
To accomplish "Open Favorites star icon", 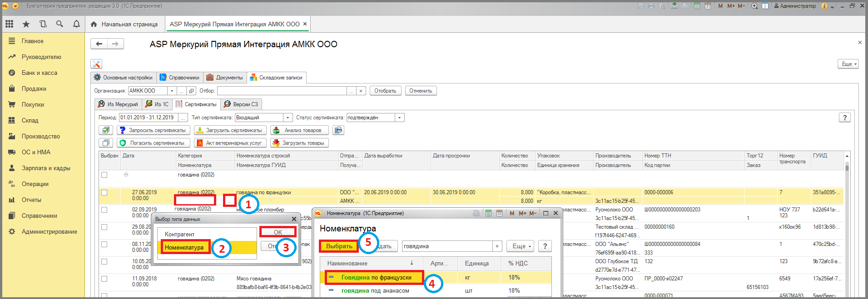I will coord(26,24).
